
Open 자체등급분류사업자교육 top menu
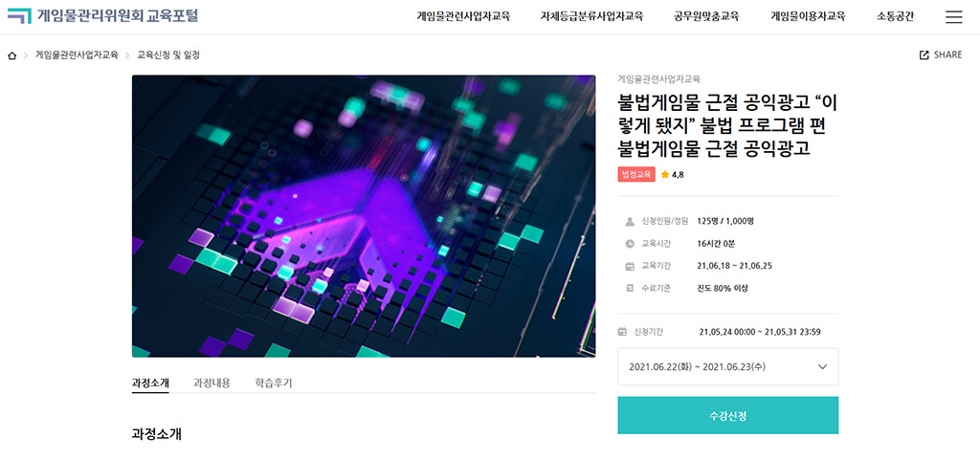pos(591,17)
